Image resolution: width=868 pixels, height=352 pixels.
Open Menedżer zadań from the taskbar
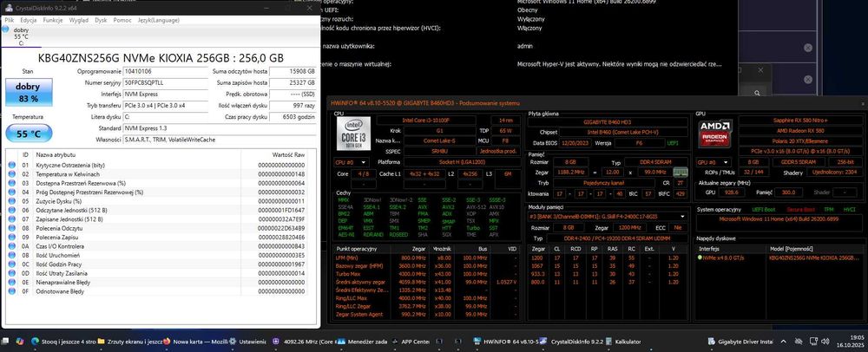pos(363,342)
